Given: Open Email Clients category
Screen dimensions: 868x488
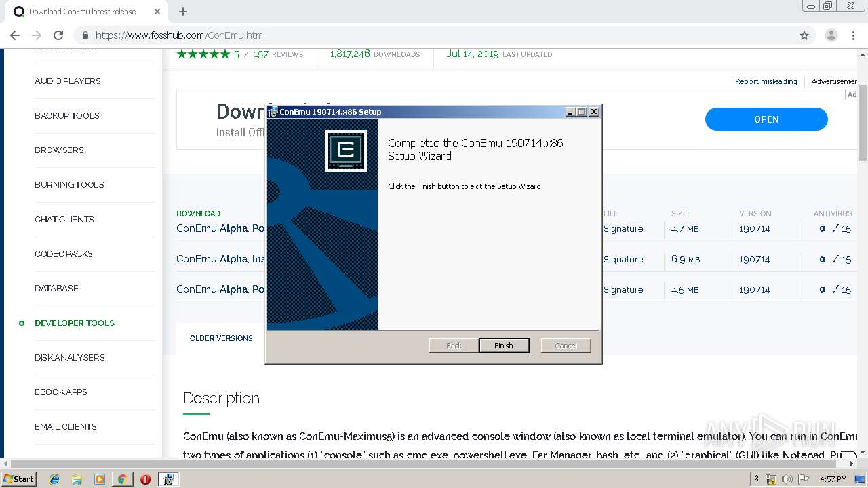Looking at the screenshot, I should (x=66, y=426).
